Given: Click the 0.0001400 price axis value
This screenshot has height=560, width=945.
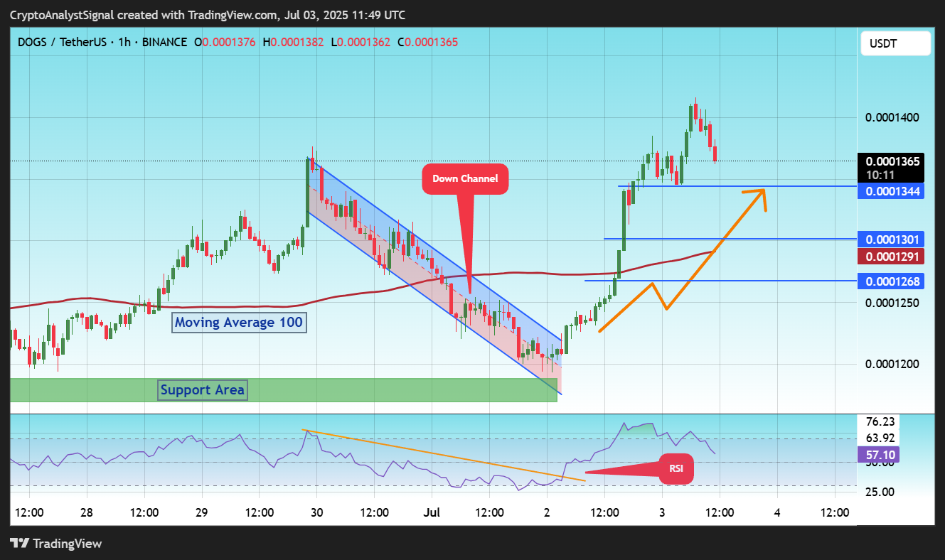Looking at the screenshot, I should pyautogui.click(x=892, y=117).
